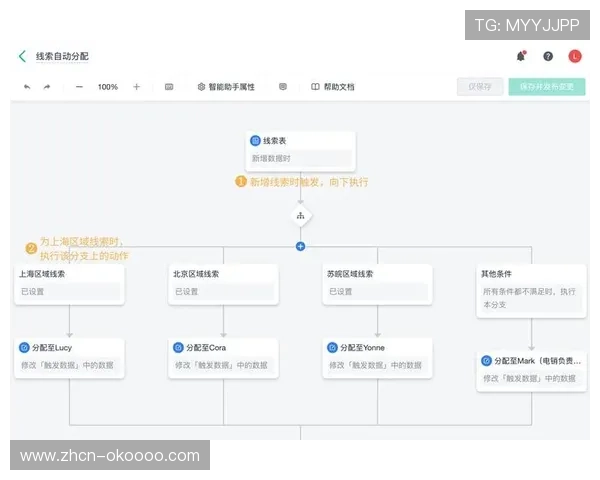Open the notification bell

tap(521, 56)
